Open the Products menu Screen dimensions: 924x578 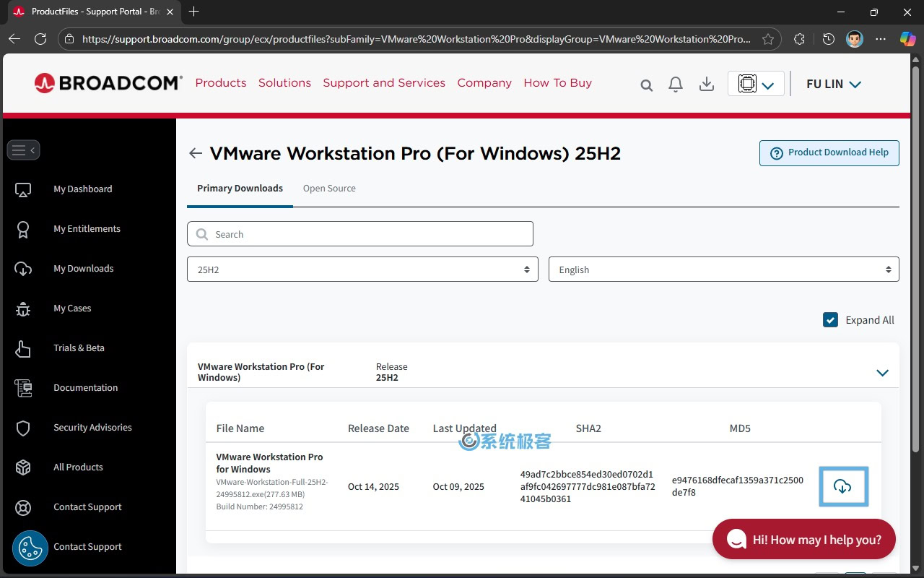(221, 82)
